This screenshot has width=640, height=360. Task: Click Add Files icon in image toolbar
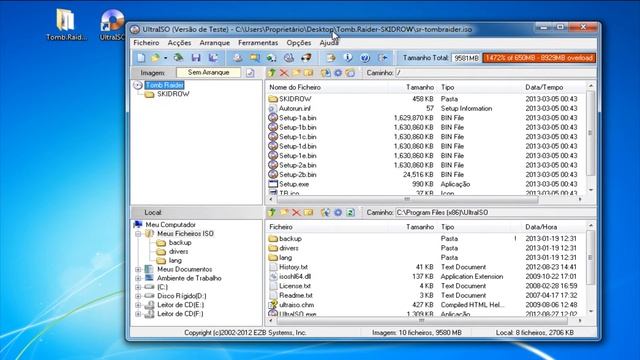click(x=325, y=73)
